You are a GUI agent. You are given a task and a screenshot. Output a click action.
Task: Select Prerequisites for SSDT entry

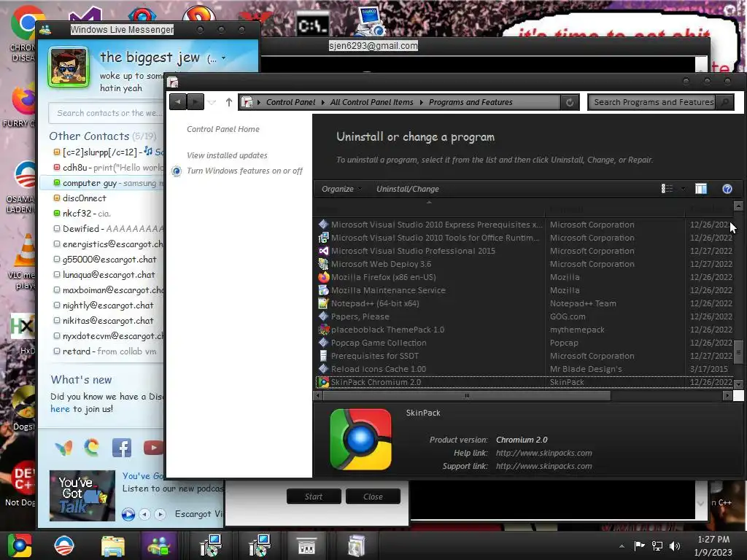point(524,356)
